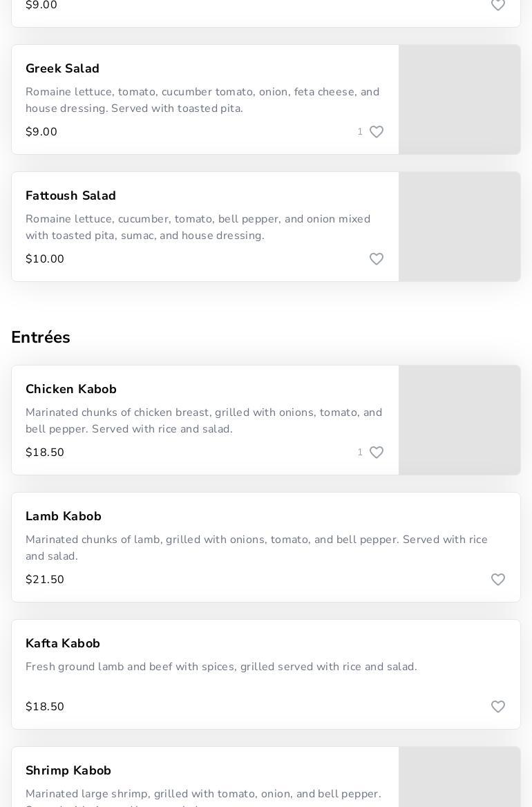532x807 pixels.
Task: Click the Kafta Kabob description text
Action: click(x=221, y=667)
